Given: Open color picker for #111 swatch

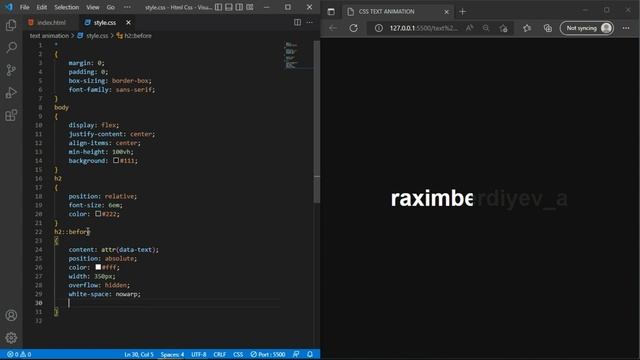Looking at the screenshot, I should pyautogui.click(x=116, y=160).
